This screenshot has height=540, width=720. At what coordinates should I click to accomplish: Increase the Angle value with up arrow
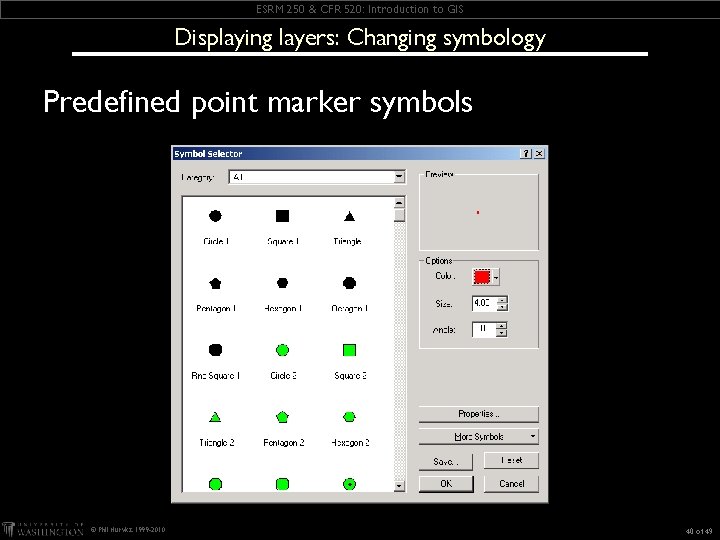pos(501,326)
